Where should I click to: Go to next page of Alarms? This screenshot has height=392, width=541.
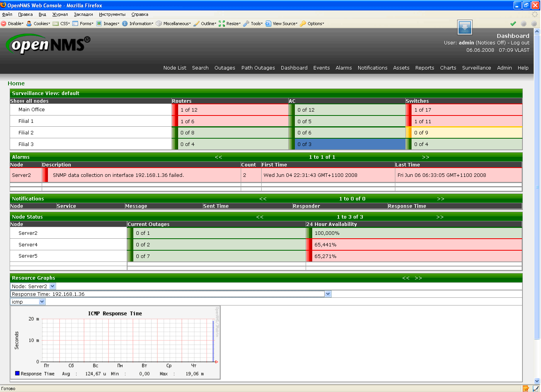click(x=425, y=157)
